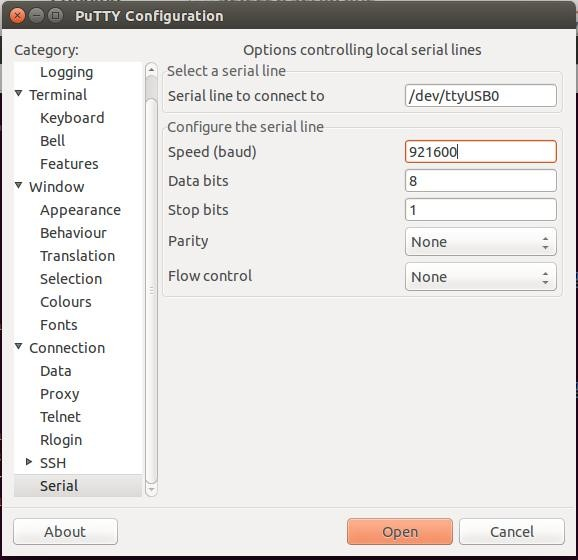Open the Rlogin settings
Screen dimensions: 578x560
point(61,440)
